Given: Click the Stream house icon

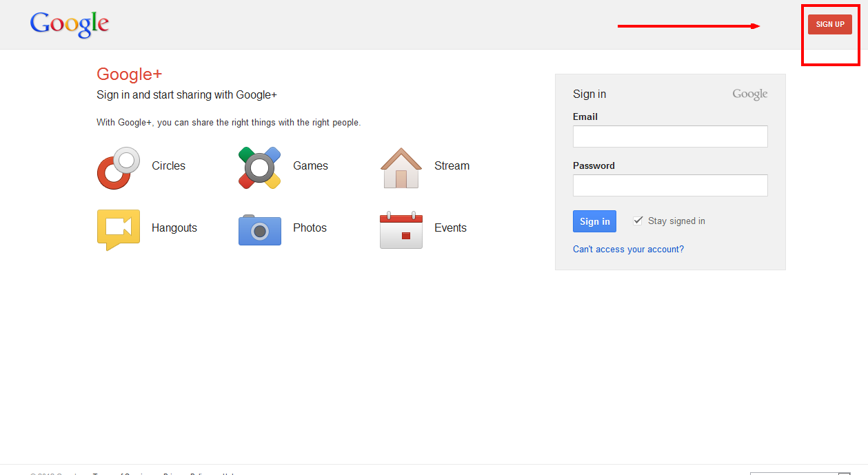Looking at the screenshot, I should click(x=401, y=168).
